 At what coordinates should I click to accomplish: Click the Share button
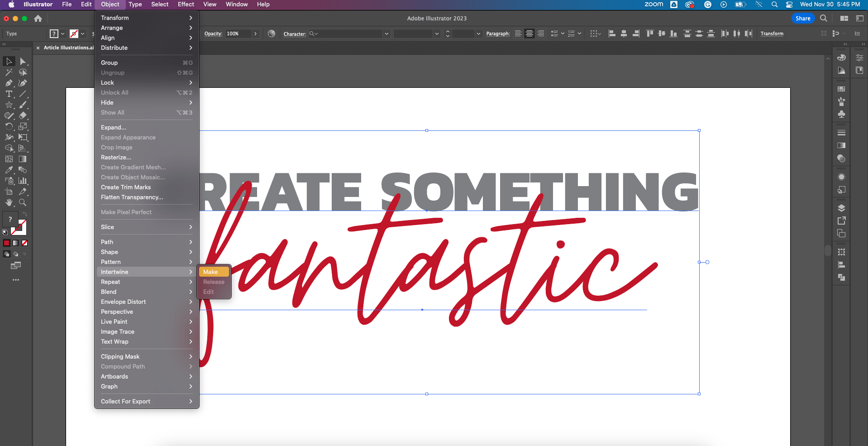pos(803,18)
